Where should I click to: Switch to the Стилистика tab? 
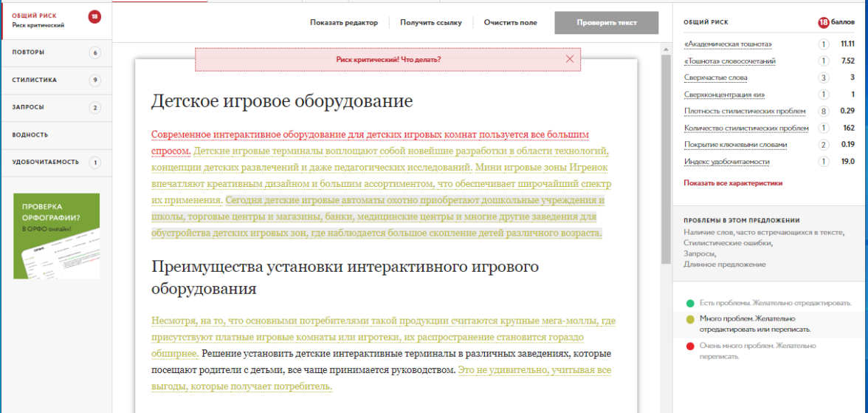click(35, 80)
